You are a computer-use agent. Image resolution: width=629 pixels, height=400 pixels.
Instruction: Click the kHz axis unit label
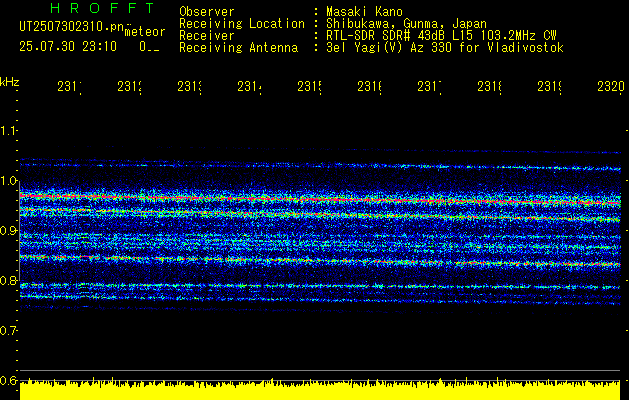pyautogui.click(x=10, y=82)
